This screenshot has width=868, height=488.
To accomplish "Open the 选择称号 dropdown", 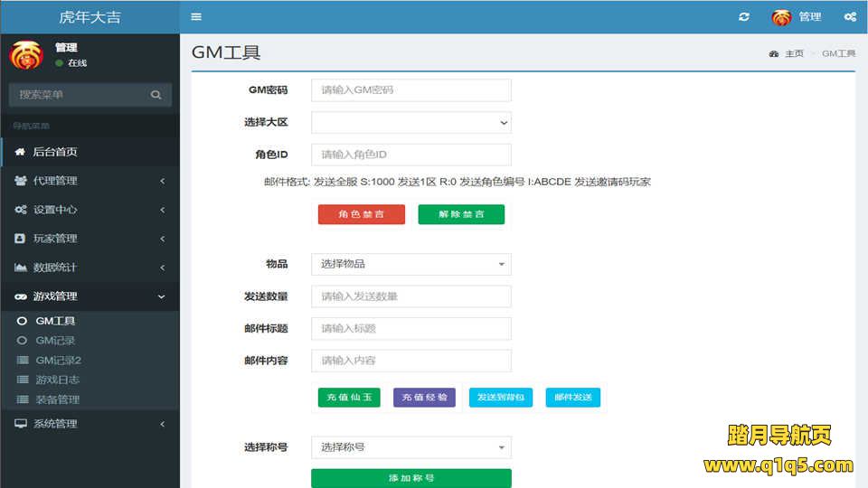I will 410,447.
